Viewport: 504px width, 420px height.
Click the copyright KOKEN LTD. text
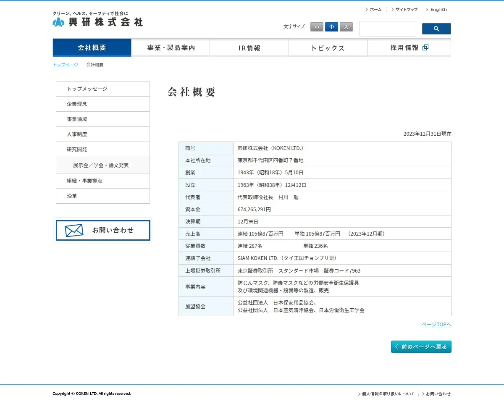point(92,394)
